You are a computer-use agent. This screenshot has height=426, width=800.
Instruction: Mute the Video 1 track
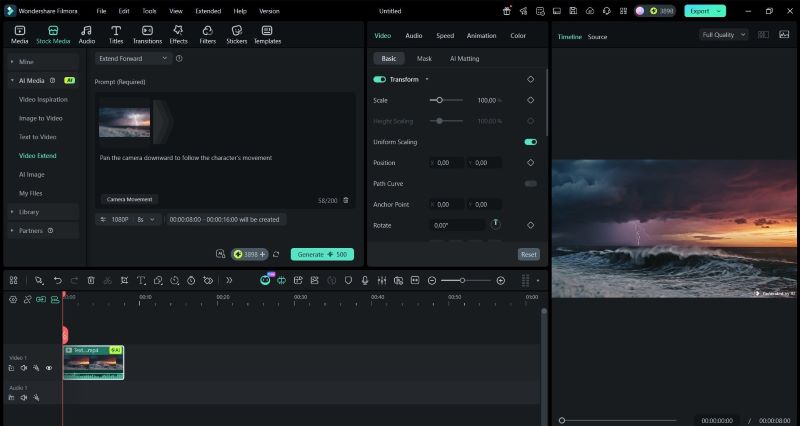[x=23, y=368]
